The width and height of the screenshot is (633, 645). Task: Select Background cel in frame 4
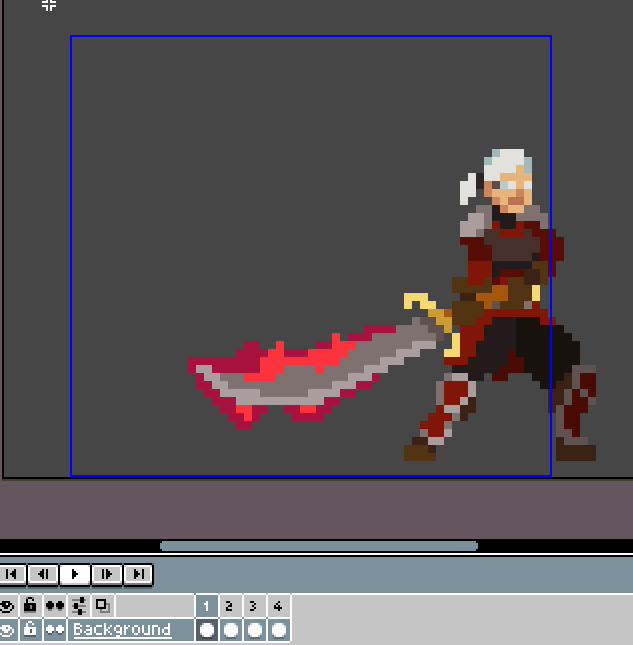(278, 630)
